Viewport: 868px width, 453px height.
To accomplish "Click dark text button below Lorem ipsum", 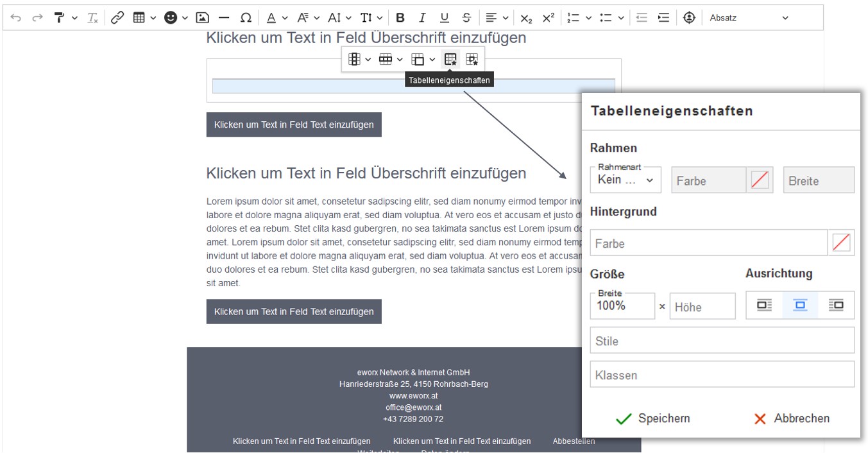I will tap(294, 311).
